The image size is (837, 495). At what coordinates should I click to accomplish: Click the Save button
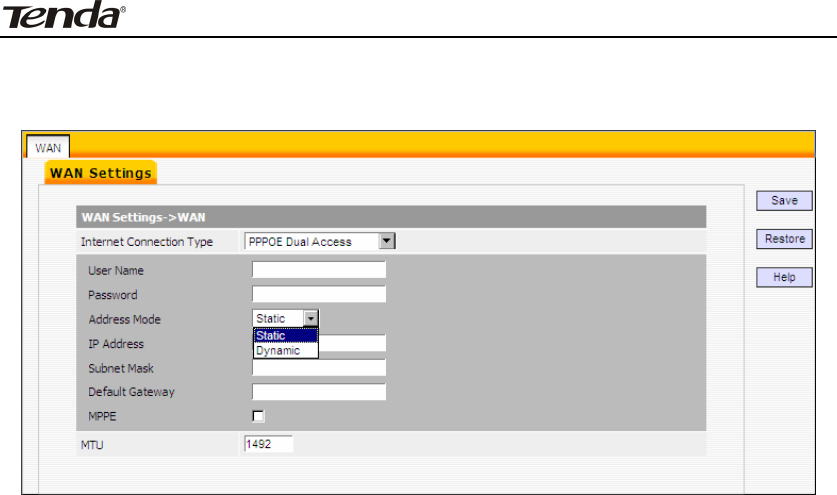pos(784,201)
